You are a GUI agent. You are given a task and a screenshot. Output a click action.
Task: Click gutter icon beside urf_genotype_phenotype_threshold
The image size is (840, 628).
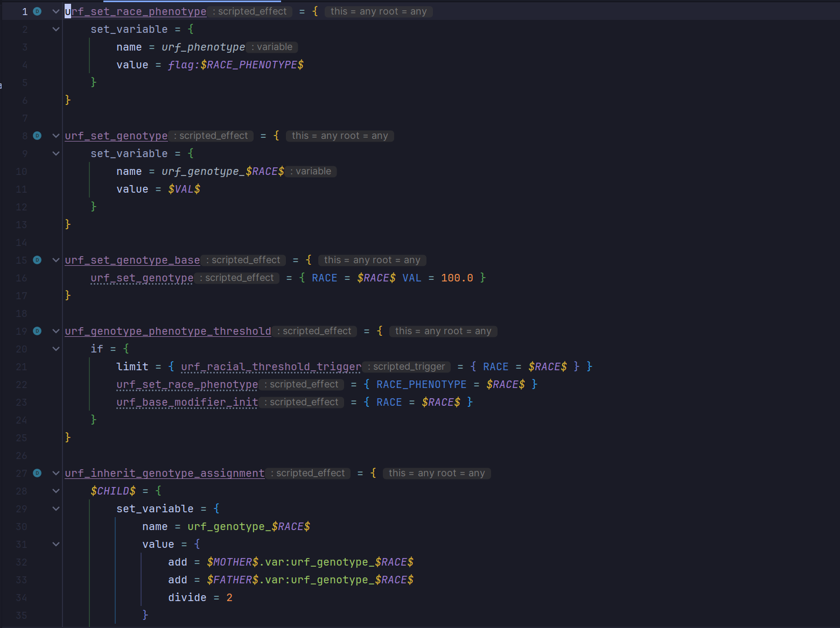(37, 331)
